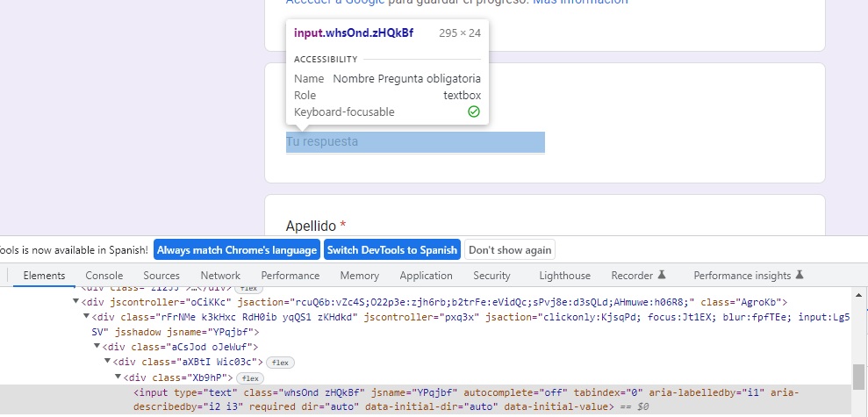The width and height of the screenshot is (868, 417).
Task: Toggle the flex badge on the Xb9hP div
Action: 252,378
